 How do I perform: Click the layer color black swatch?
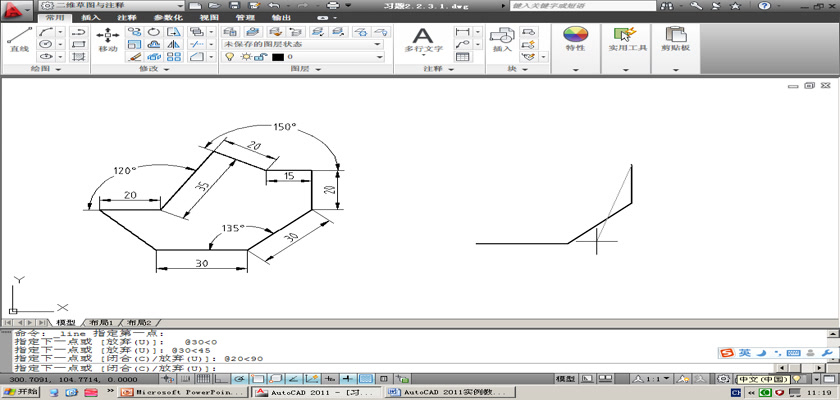(x=278, y=57)
